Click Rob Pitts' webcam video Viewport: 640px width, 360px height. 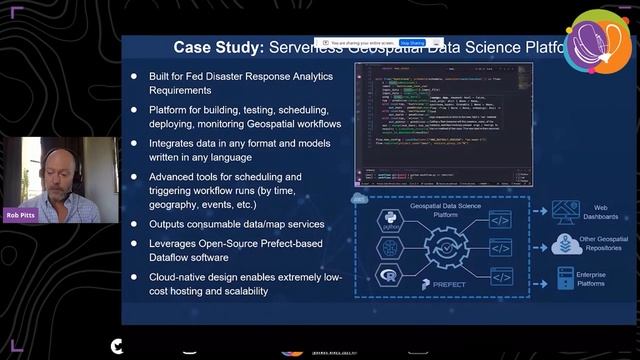[x=60, y=180]
